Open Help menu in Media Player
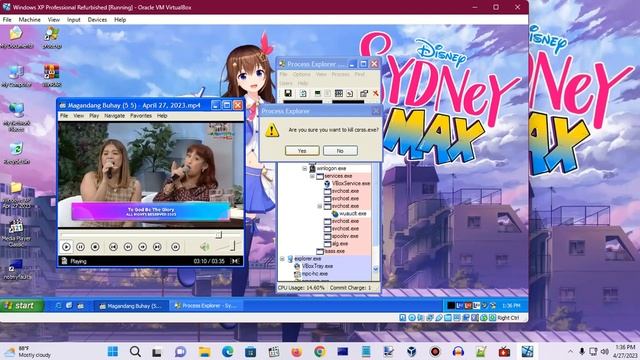 pos(162,116)
